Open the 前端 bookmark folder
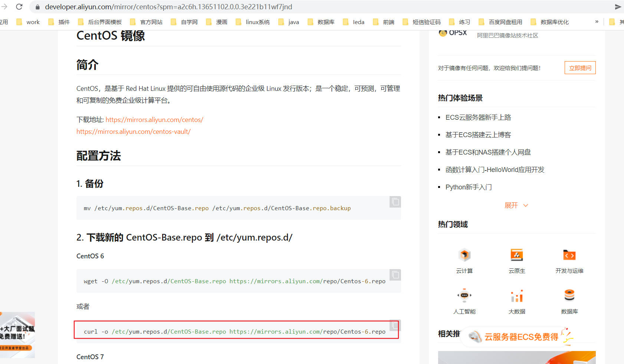 coord(384,22)
